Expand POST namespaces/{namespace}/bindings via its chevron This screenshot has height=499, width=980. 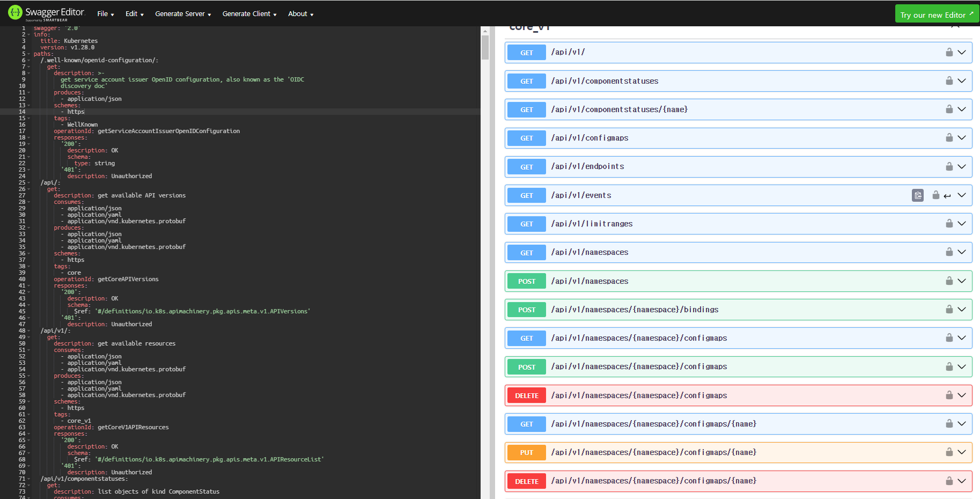point(961,309)
